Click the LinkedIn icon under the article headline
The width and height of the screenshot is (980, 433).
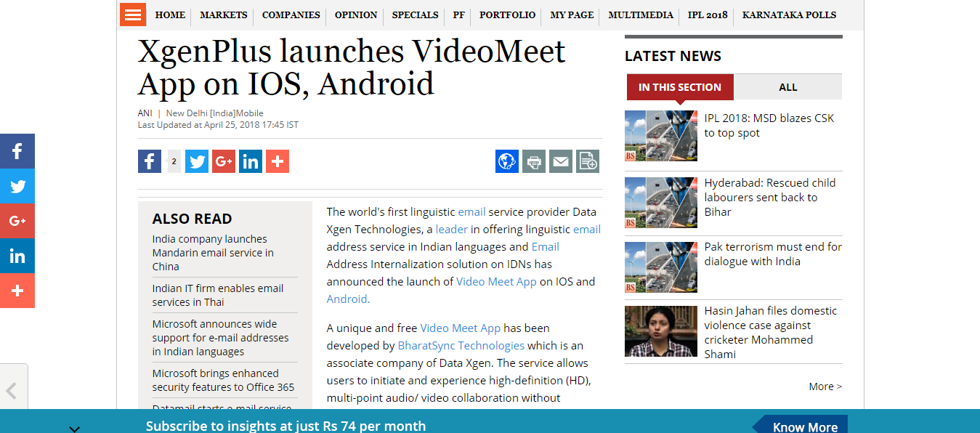coord(251,161)
